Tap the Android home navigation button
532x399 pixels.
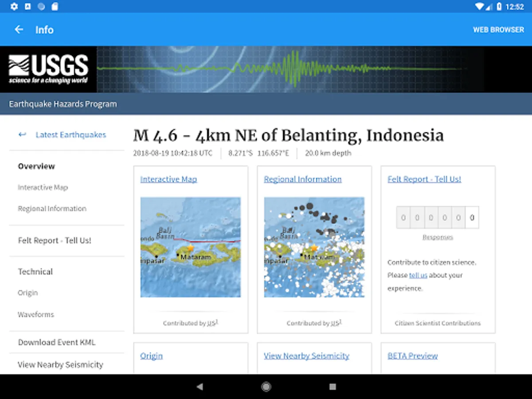click(266, 387)
